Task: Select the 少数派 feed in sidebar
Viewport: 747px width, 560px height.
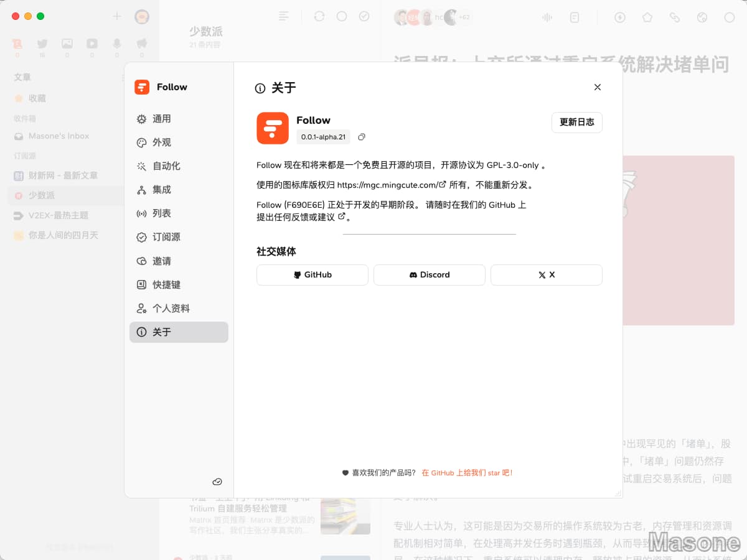Action: pyautogui.click(x=65, y=195)
